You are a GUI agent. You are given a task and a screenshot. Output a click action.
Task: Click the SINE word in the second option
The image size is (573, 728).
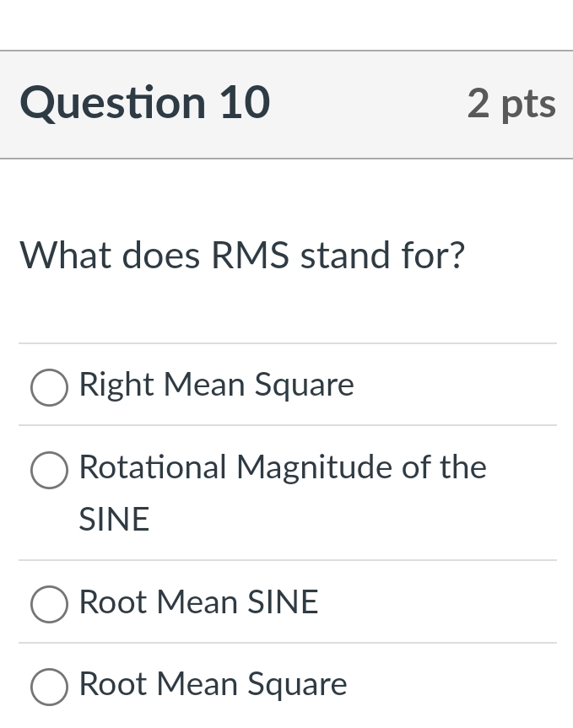click(x=113, y=520)
